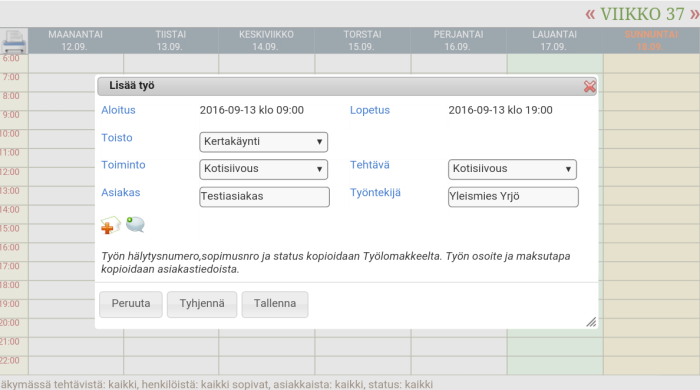Click the Työntekijä input field
700x390 pixels.
pyautogui.click(x=513, y=197)
